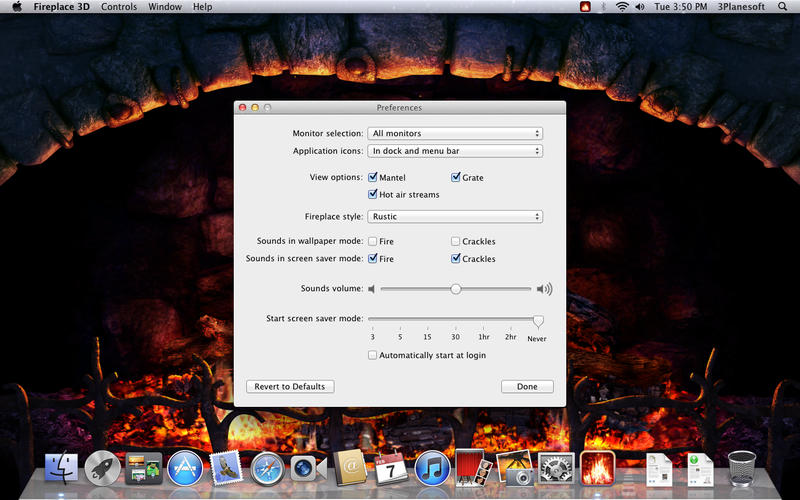This screenshot has height=500, width=800.
Task: Enable Crackles in wallpaper mode
Action: click(x=456, y=241)
